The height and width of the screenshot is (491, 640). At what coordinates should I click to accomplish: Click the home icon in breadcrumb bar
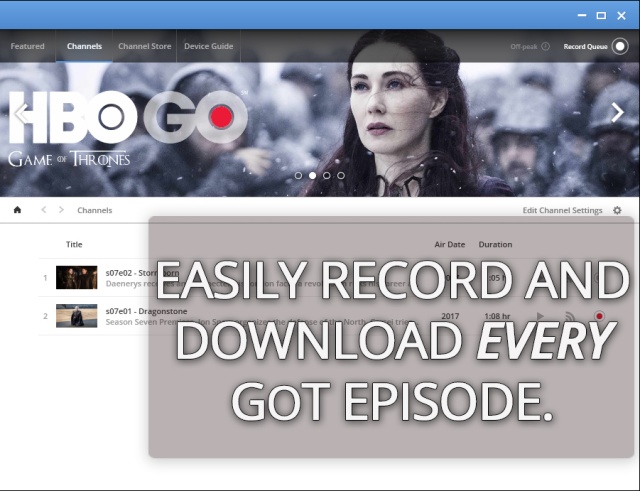17,210
